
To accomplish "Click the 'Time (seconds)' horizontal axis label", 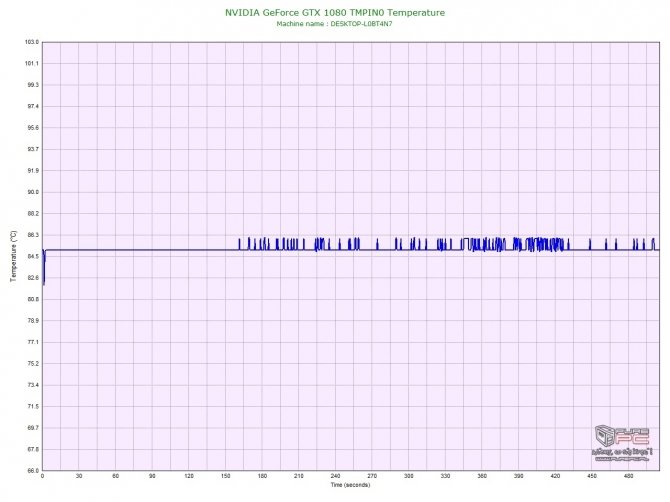I will click(350, 485).
